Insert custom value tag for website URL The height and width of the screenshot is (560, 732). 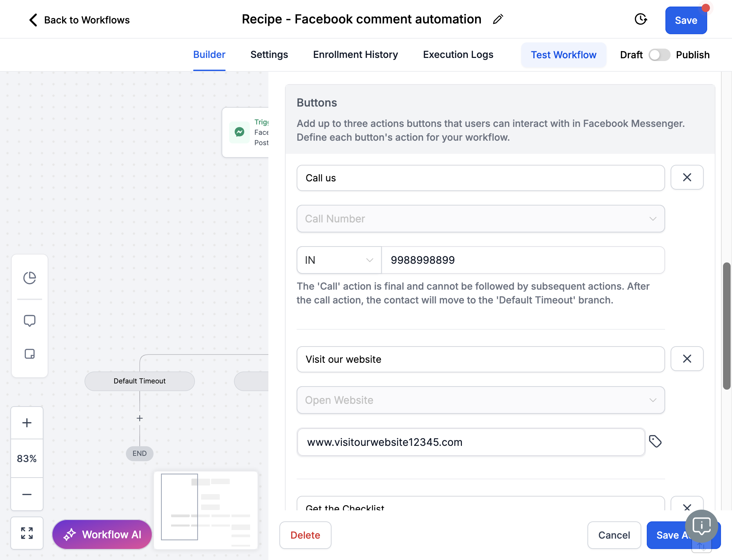(655, 441)
